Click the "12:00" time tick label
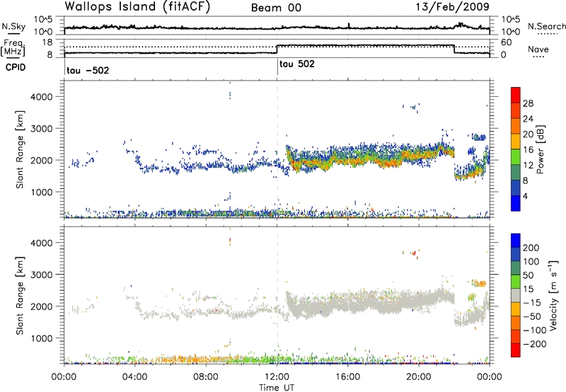Screen dimensions: 566x392 point(277,377)
